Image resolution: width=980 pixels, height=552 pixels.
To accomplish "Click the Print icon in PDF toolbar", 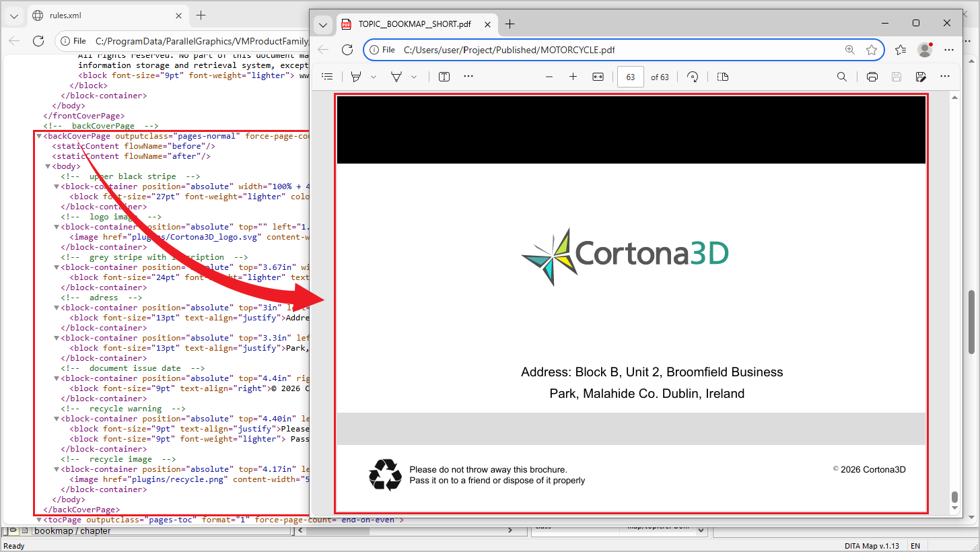I will click(x=872, y=77).
